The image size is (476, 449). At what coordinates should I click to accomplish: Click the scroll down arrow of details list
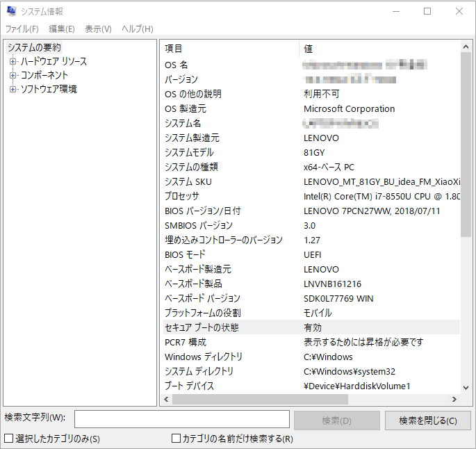(x=467, y=388)
